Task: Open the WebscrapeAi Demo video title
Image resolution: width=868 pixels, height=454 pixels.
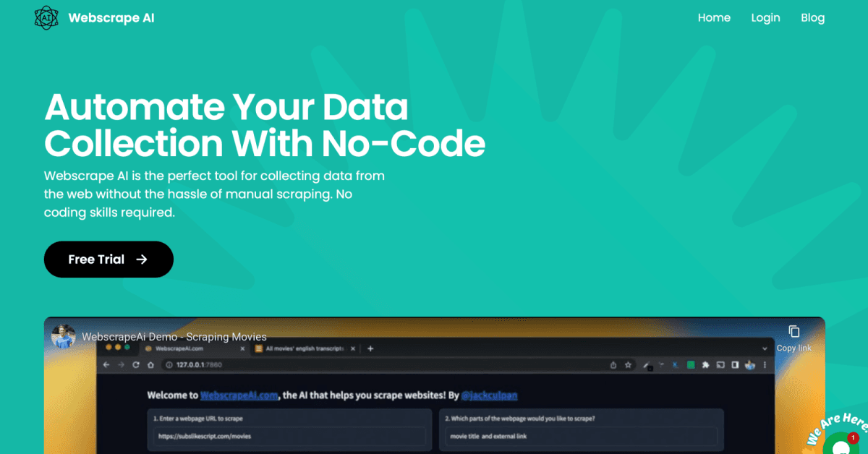Action: tap(174, 337)
